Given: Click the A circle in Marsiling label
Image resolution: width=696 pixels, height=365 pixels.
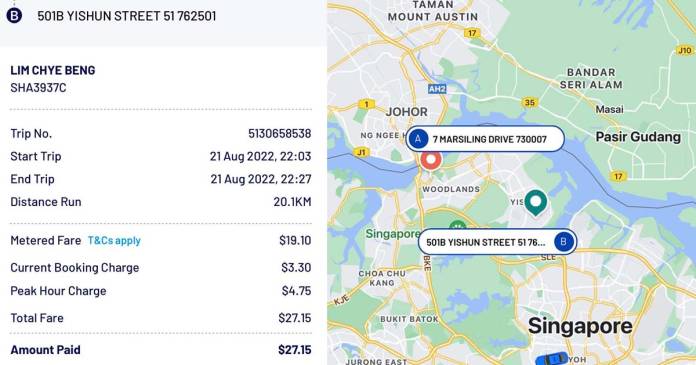Looking at the screenshot, I should coord(417,139).
